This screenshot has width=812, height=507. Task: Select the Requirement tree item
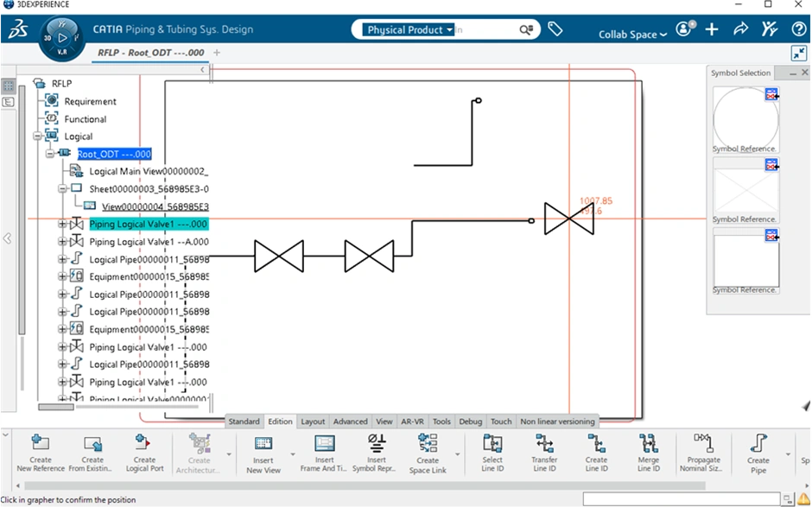pos(90,102)
